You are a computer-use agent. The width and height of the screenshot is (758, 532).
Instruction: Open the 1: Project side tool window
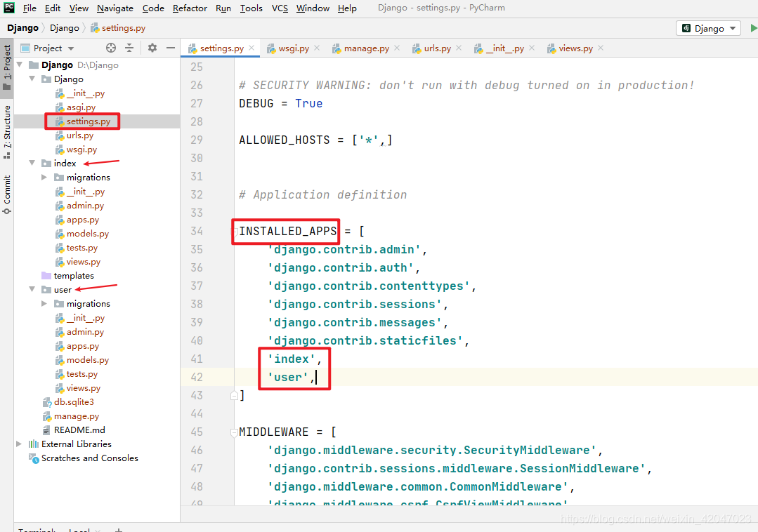[7, 67]
